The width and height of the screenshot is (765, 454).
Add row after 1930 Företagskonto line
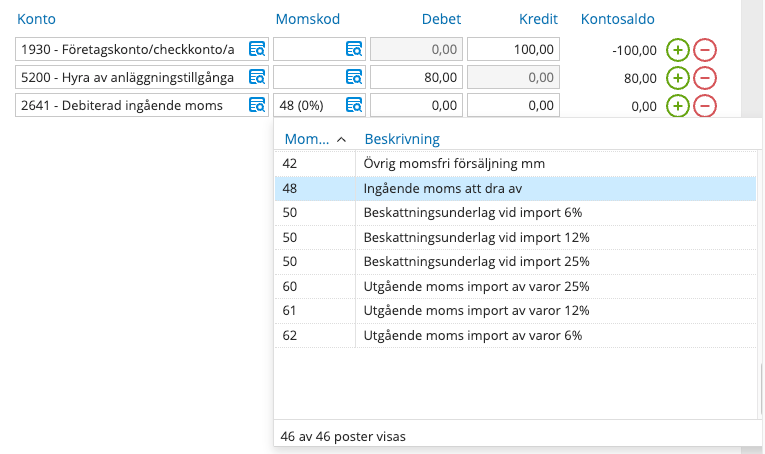coord(677,50)
